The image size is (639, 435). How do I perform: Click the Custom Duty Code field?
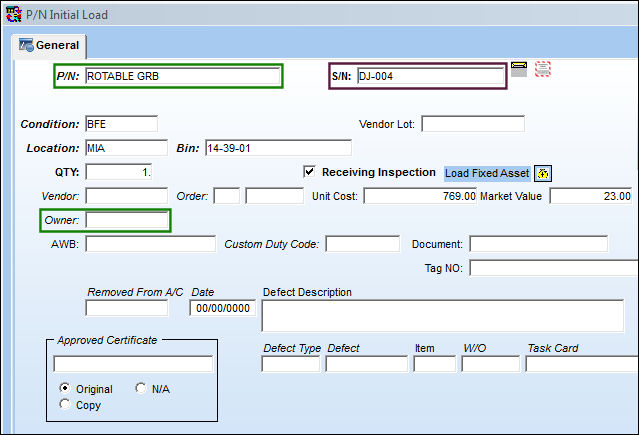coord(363,244)
